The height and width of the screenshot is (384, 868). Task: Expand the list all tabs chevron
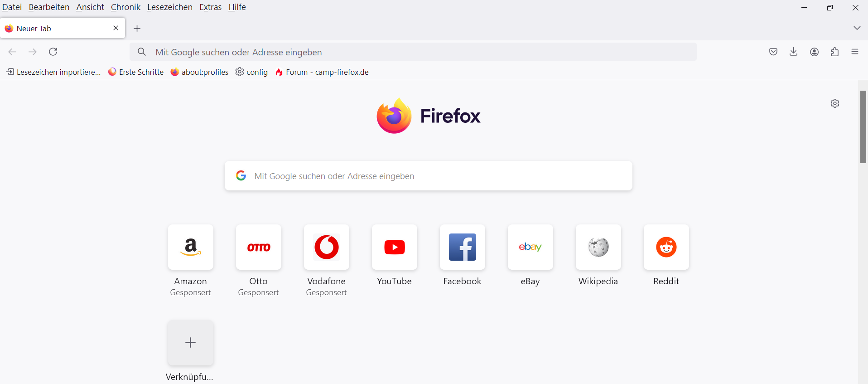857,28
